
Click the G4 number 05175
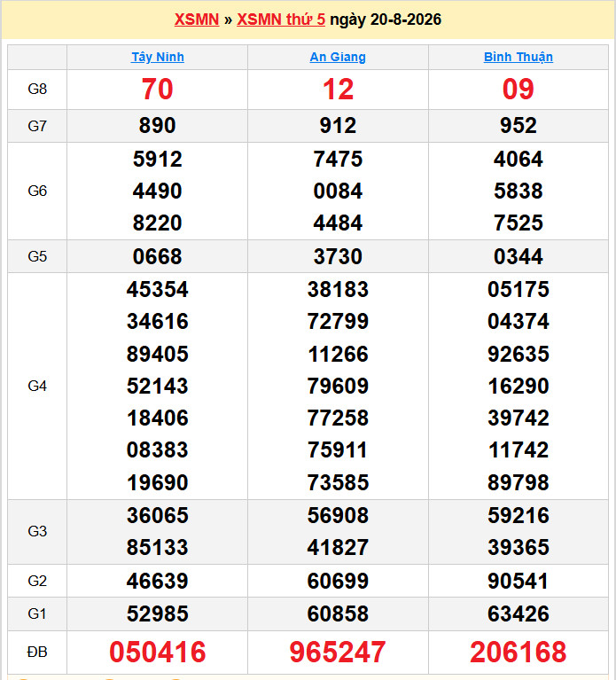tap(518, 289)
